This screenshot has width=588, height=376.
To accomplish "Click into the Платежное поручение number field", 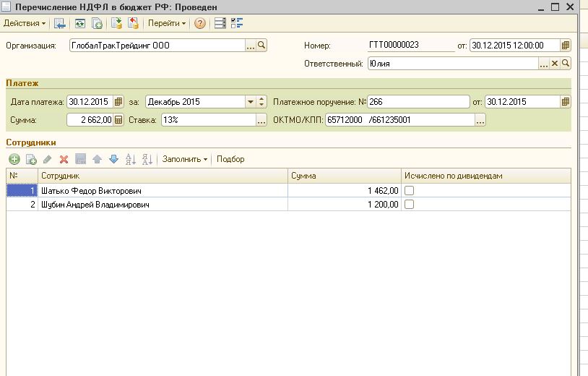I will pyautogui.click(x=418, y=102).
